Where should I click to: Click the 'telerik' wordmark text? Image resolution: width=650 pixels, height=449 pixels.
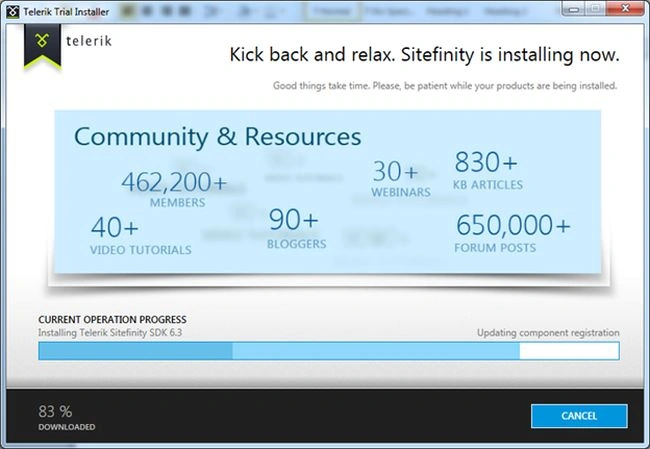pyautogui.click(x=89, y=41)
